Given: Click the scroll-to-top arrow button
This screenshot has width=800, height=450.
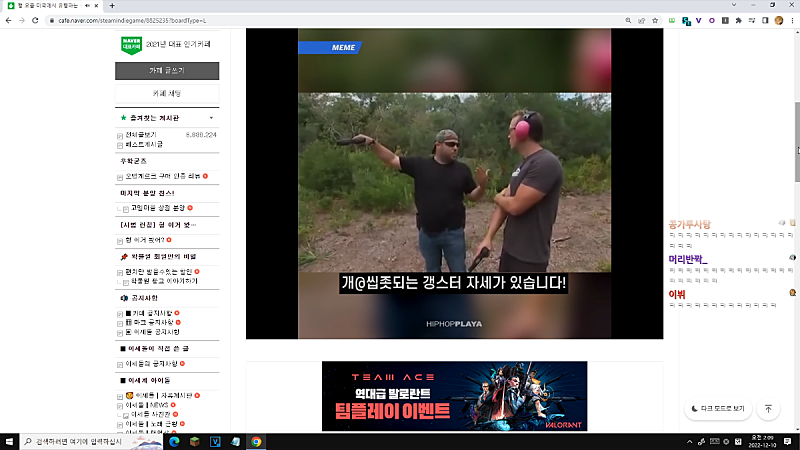Looking at the screenshot, I should pos(768,409).
